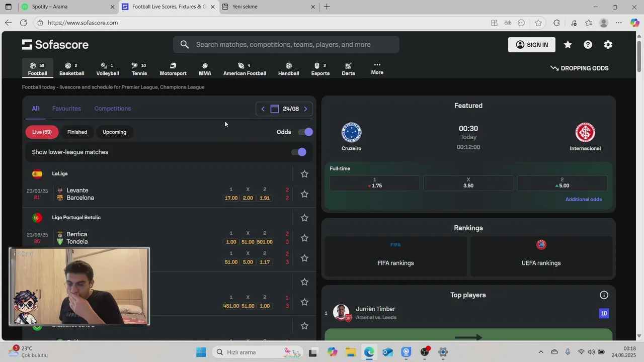This screenshot has width=644, height=362.
Task: Toggle Show lower-league matches switch
Action: tap(299, 152)
